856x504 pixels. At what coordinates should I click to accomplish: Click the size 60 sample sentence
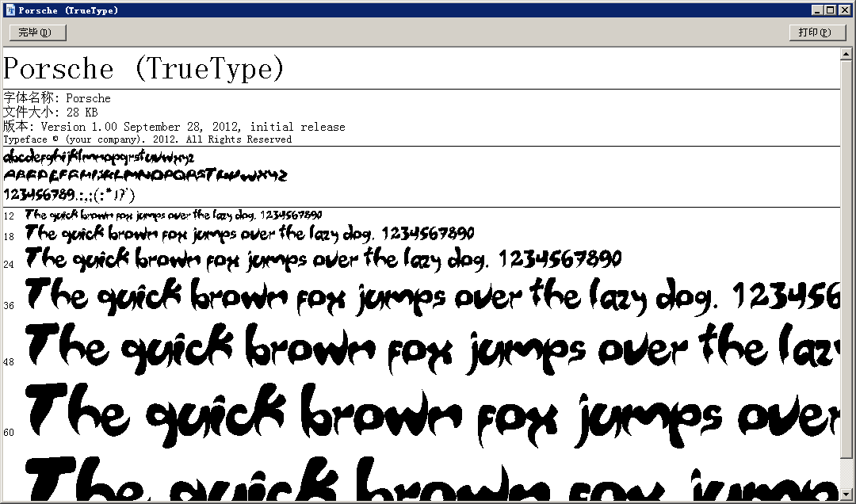pos(433,415)
